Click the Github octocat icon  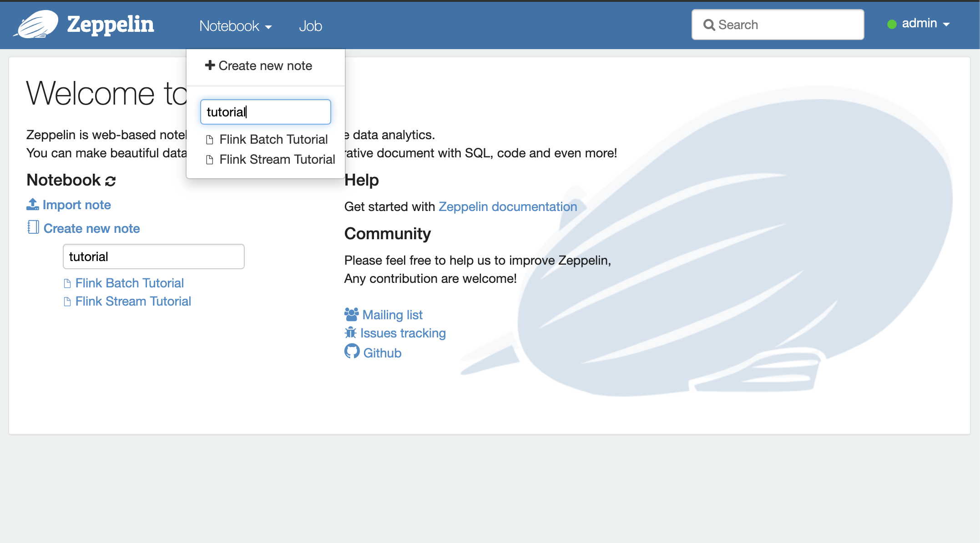(x=352, y=351)
